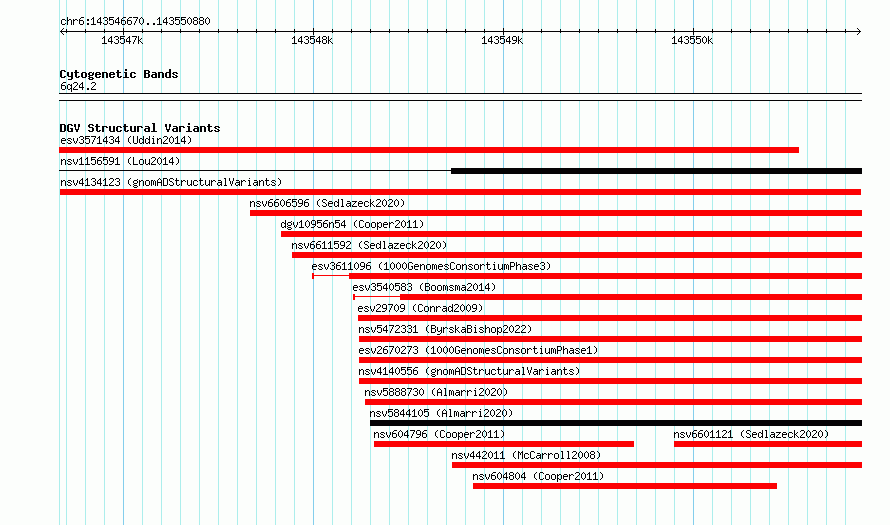Select the black bar under nsv5844105
This screenshot has height=525, width=890.
pyautogui.click(x=616, y=423)
